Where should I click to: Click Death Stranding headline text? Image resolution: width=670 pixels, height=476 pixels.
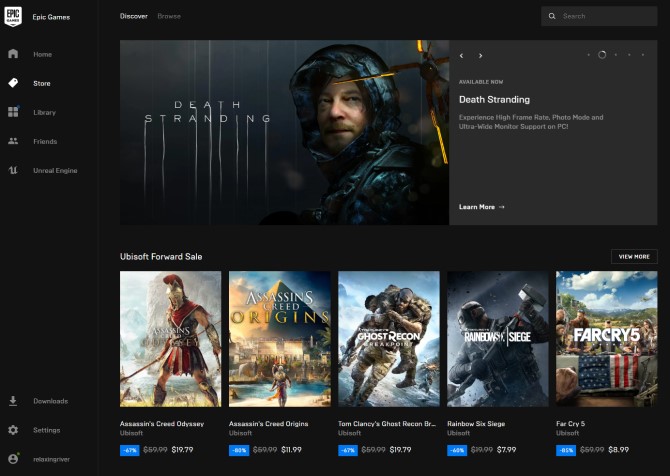click(494, 100)
